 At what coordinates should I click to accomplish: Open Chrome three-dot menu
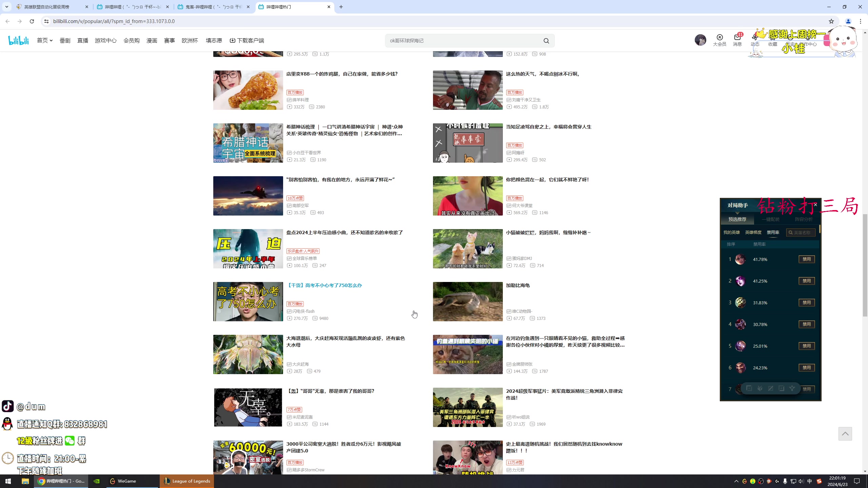(x=861, y=21)
